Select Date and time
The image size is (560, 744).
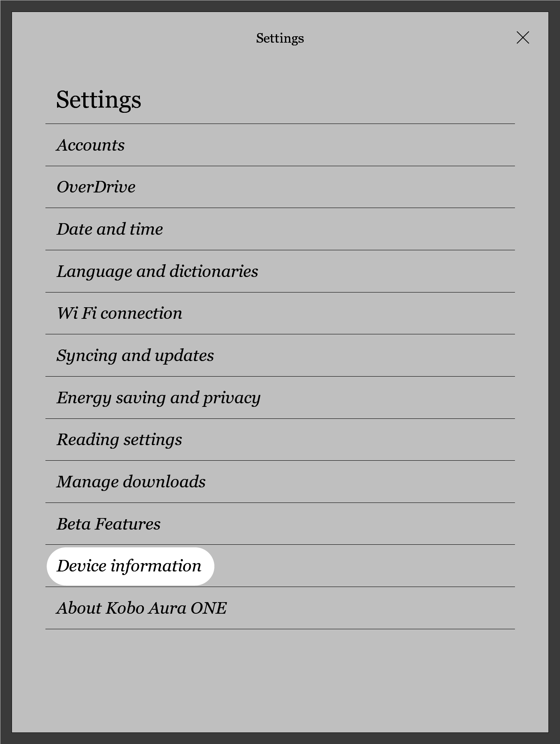(110, 229)
